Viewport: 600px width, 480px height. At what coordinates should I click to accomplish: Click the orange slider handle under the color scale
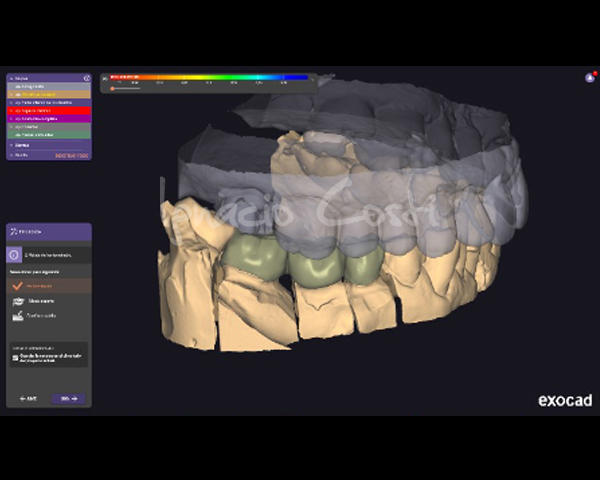coord(112,88)
